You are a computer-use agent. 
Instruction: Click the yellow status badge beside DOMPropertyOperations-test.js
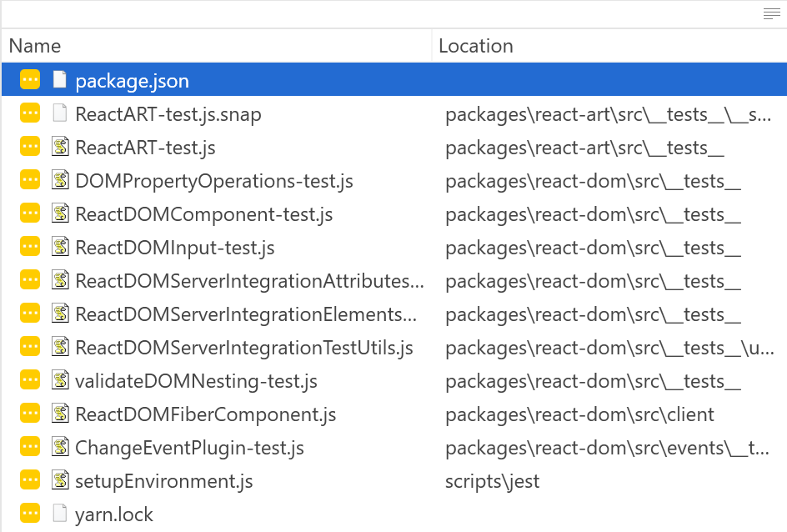click(30, 179)
